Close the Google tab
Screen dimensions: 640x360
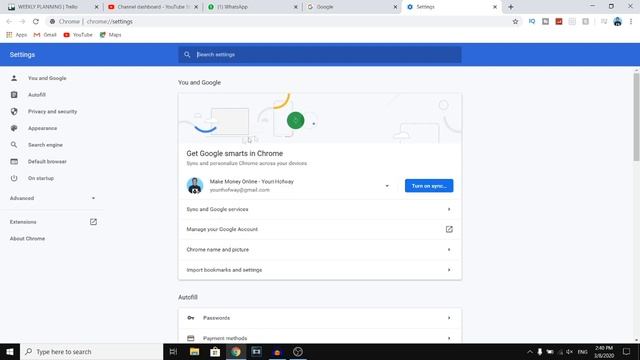pos(395,7)
